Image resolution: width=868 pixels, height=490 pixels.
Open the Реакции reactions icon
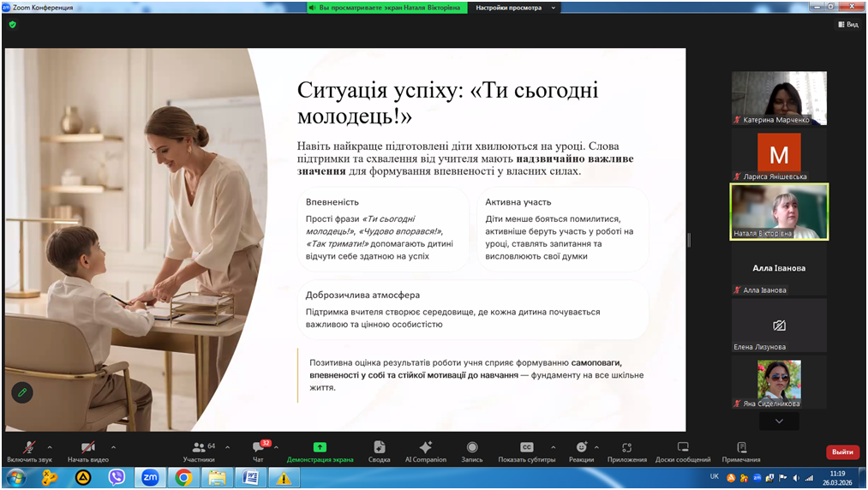581,447
